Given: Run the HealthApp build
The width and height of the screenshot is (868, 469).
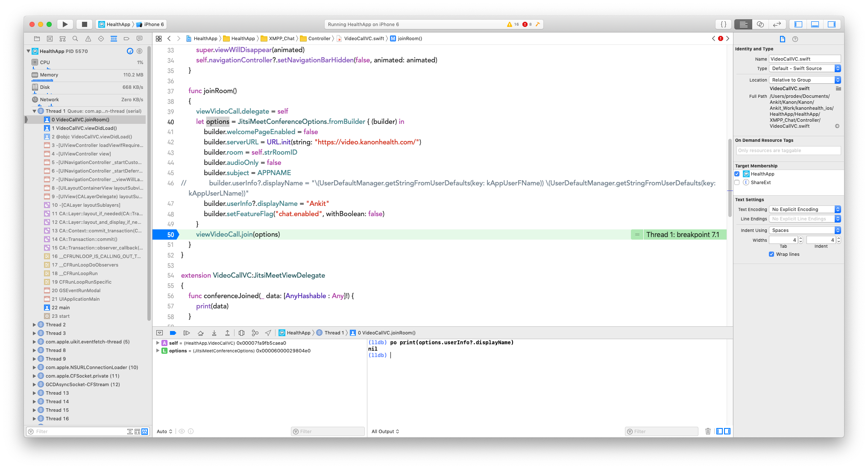Looking at the screenshot, I should [65, 24].
